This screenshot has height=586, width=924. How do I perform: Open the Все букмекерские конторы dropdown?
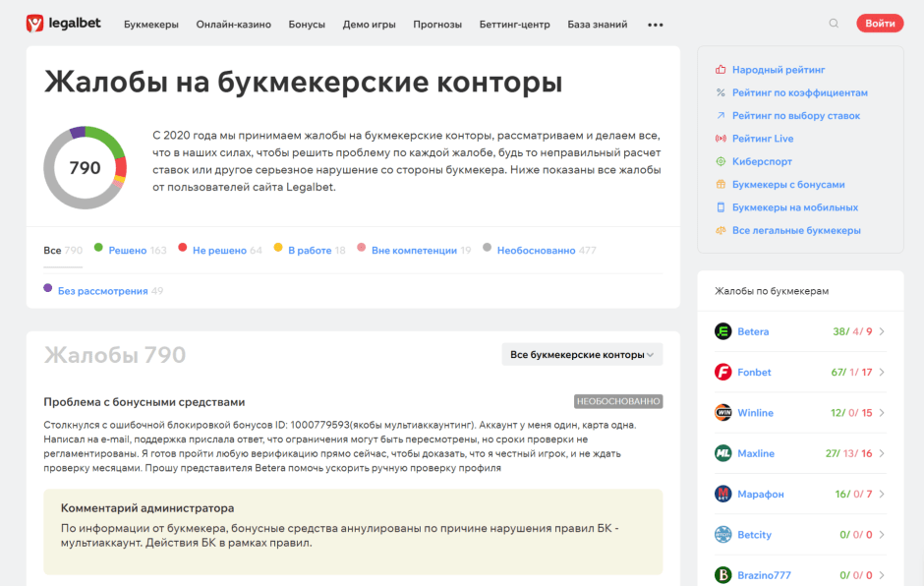pos(582,354)
